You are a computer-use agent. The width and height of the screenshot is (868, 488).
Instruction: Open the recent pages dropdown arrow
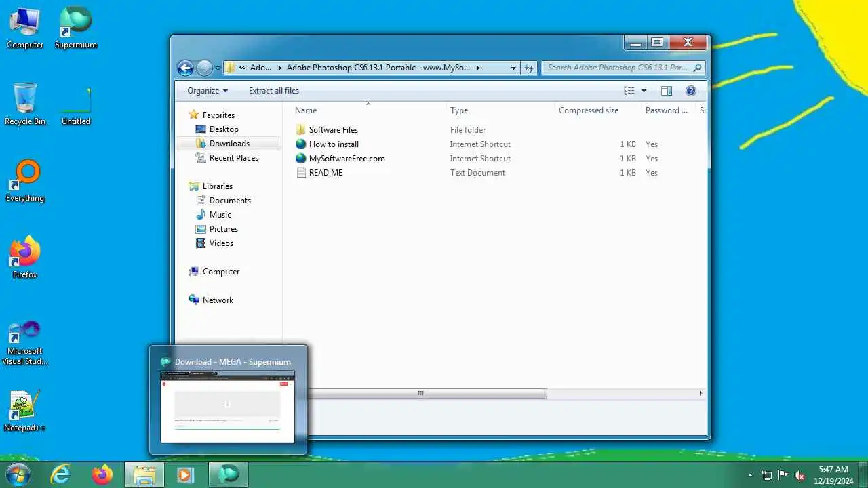point(218,68)
